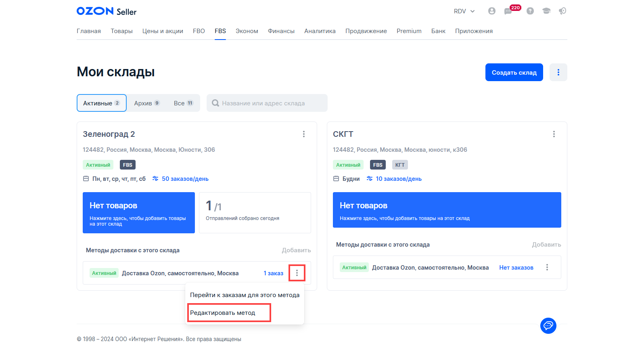Open delivery method menu with Нет заказов
Viewport: 644px width, 354px height.
pyautogui.click(x=547, y=267)
